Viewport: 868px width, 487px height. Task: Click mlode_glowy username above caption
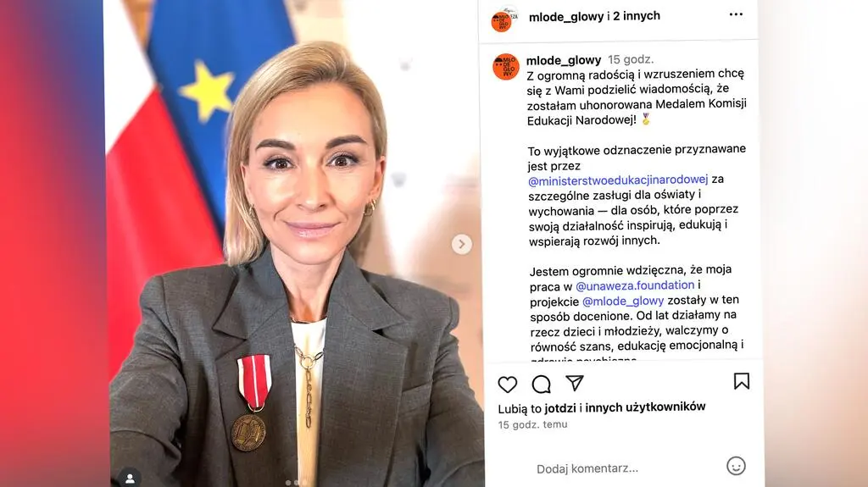[x=564, y=60]
